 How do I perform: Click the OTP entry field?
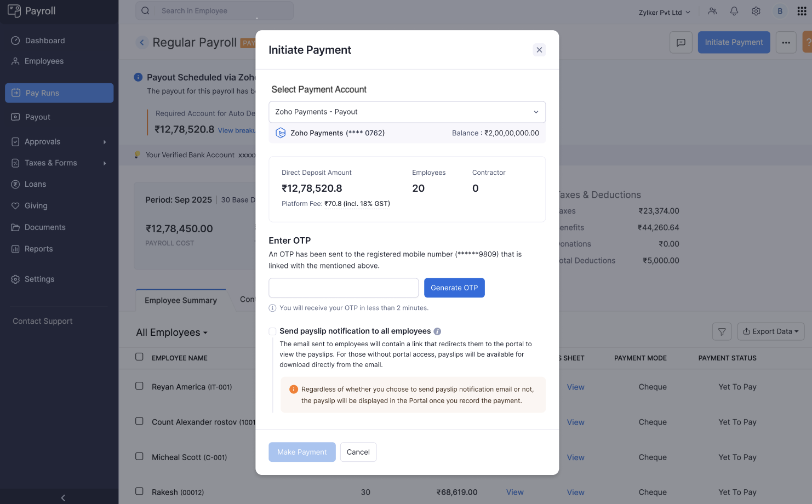[344, 288]
